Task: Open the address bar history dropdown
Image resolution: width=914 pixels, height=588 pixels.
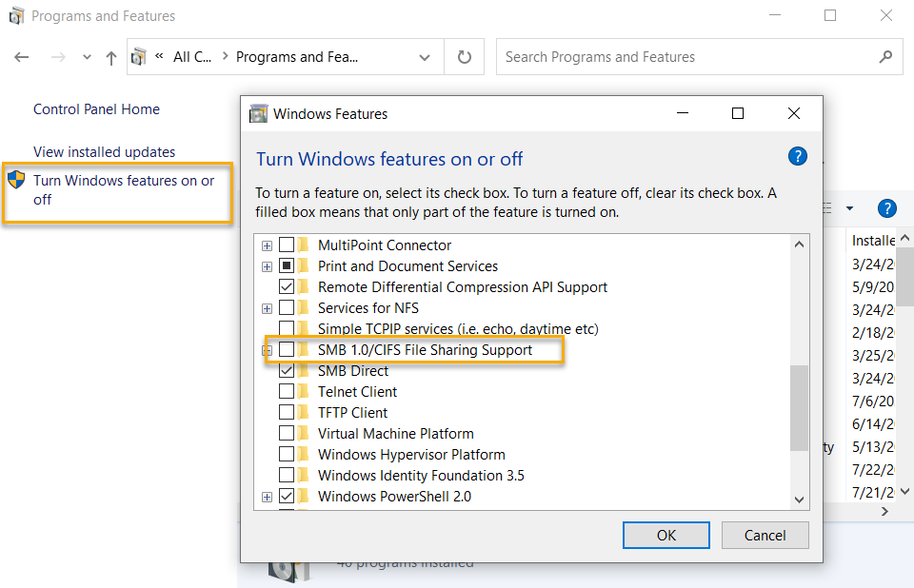Action: pos(425,57)
